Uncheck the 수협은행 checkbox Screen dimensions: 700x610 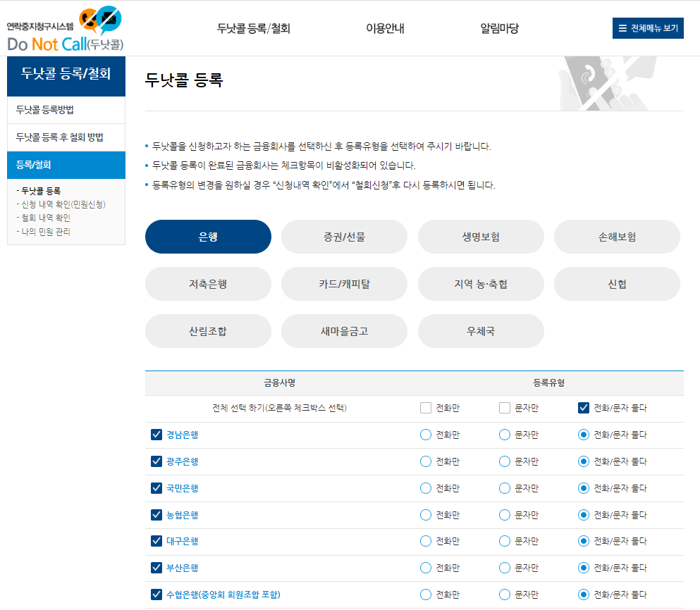156,595
